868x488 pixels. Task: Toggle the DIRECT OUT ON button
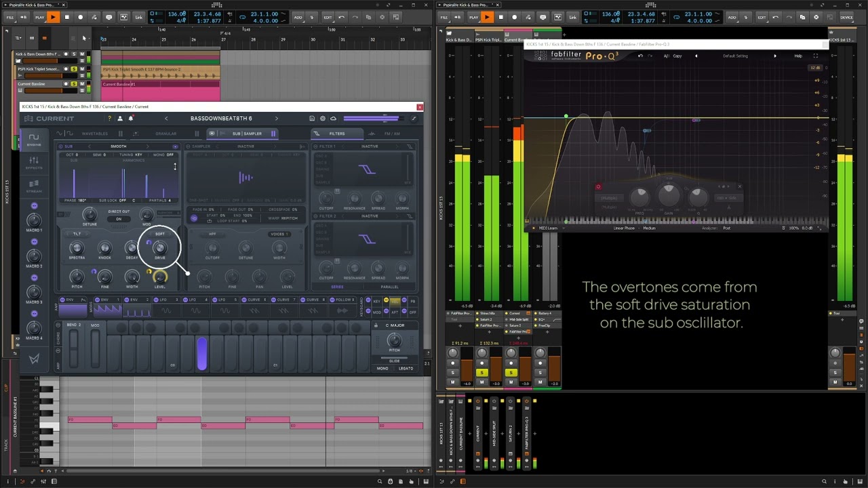119,219
